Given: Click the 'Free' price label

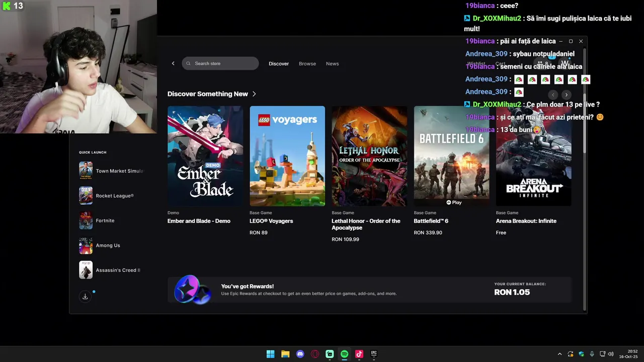Looking at the screenshot, I should tap(501, 233).
